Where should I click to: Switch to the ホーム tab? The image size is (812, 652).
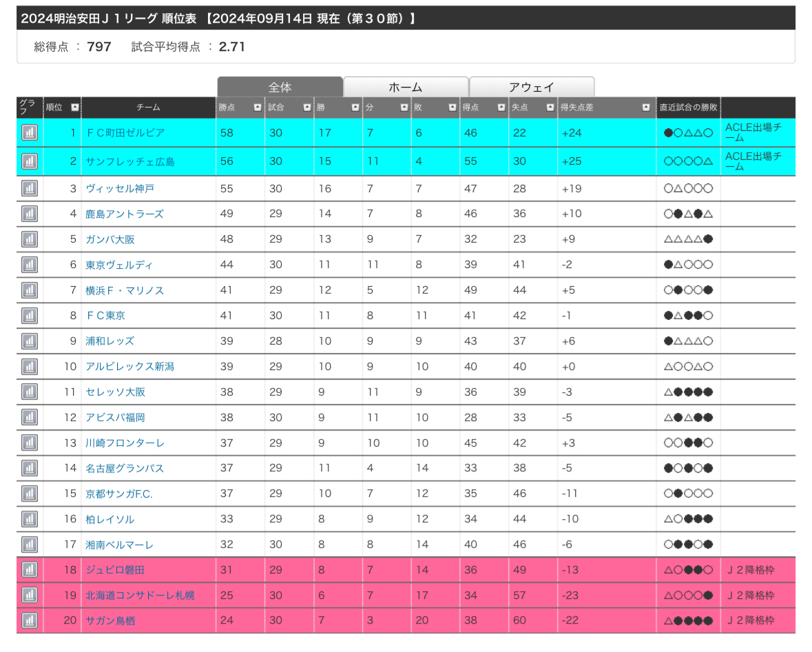pos(406,87)
